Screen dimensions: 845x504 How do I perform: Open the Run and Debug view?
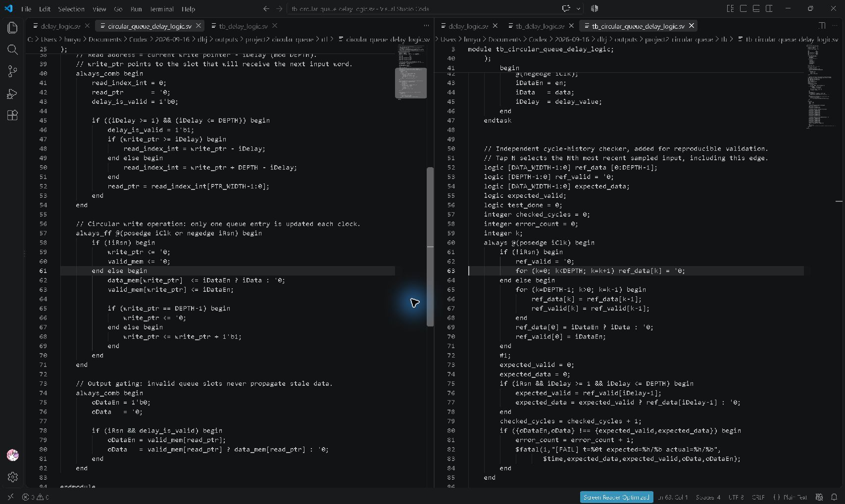click(12, 93)
